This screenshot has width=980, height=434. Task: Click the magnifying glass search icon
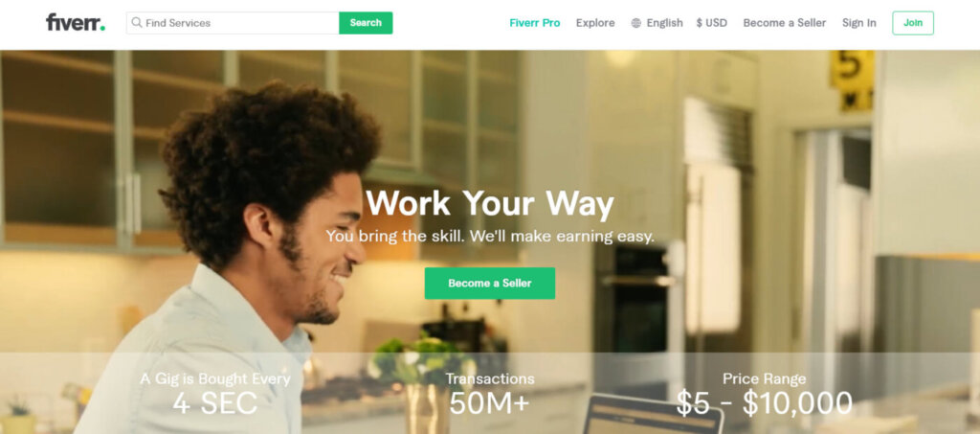pos(136,22)
